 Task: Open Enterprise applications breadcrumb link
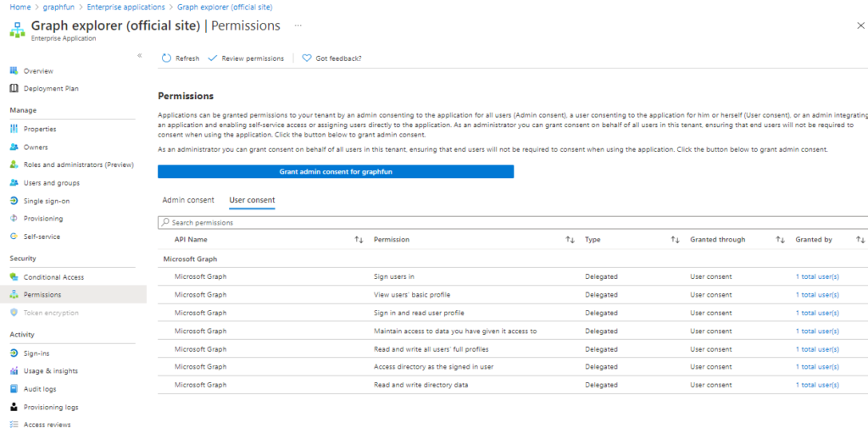125,7
